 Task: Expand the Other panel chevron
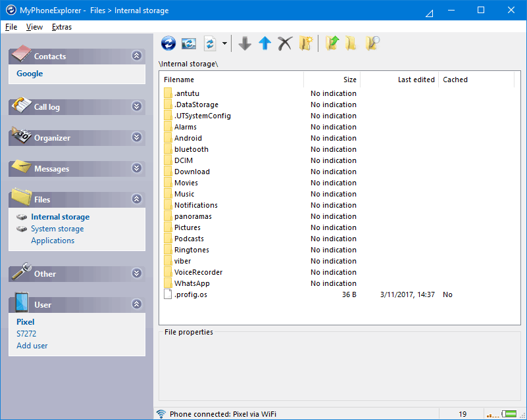(x=136, y=273)
